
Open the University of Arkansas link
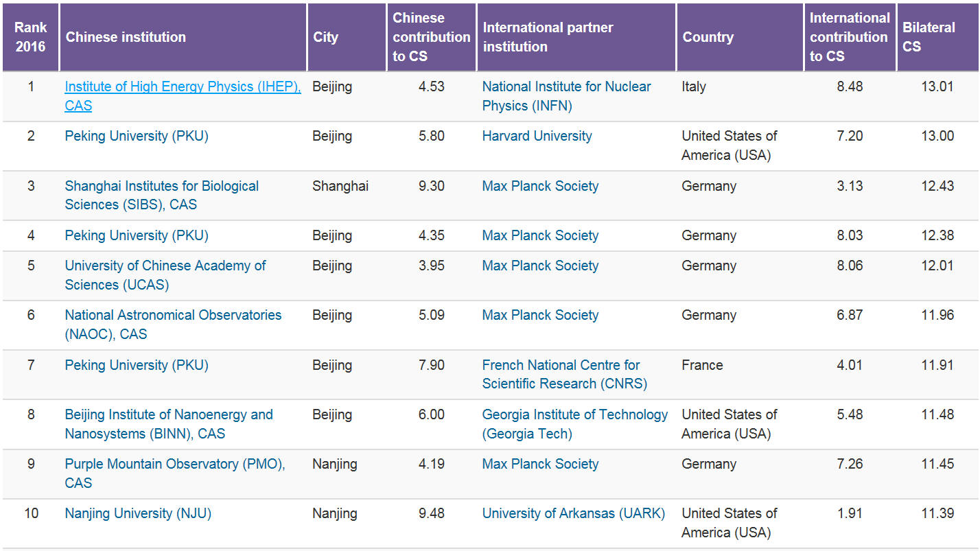point(573,513)
